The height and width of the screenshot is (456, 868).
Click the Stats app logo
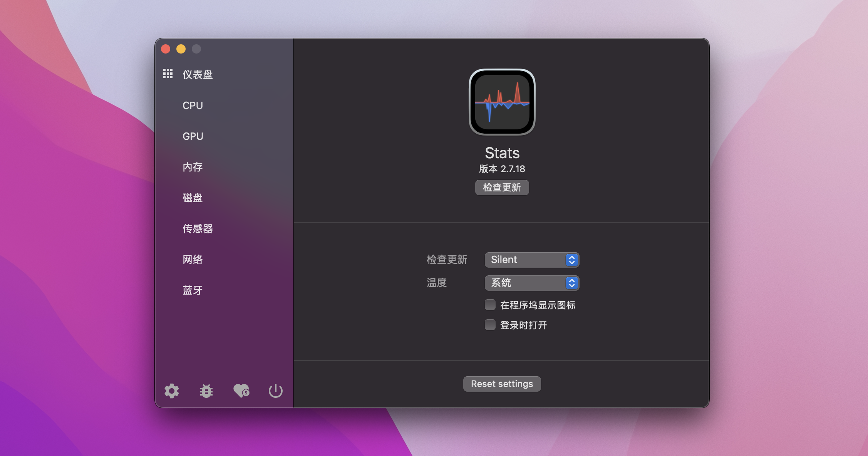(502, 102)
